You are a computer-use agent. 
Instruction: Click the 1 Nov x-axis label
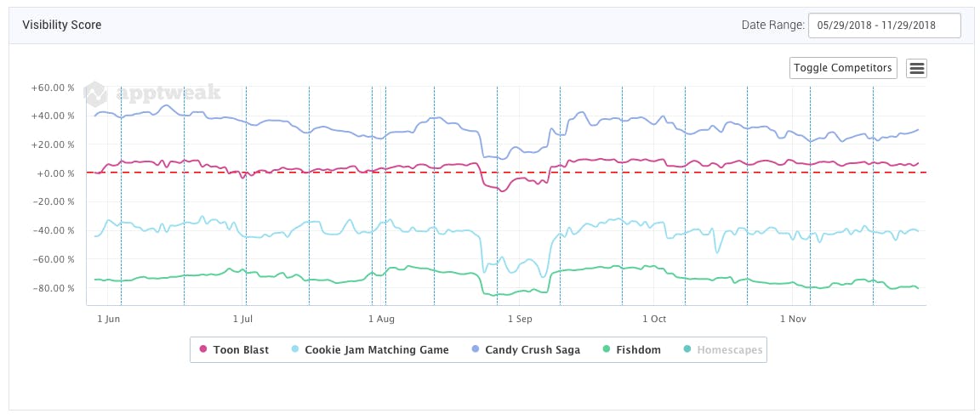pyautogui.click(x=793, y=319)
